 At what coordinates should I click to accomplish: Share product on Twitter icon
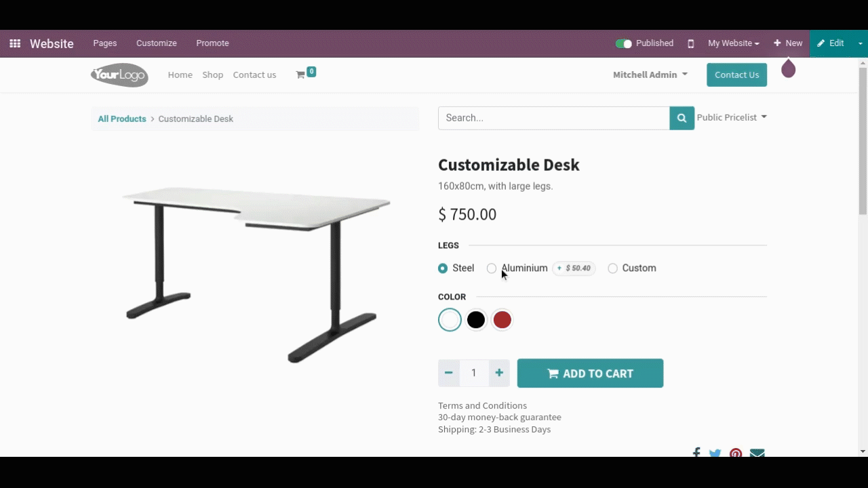tap(715, 453)
